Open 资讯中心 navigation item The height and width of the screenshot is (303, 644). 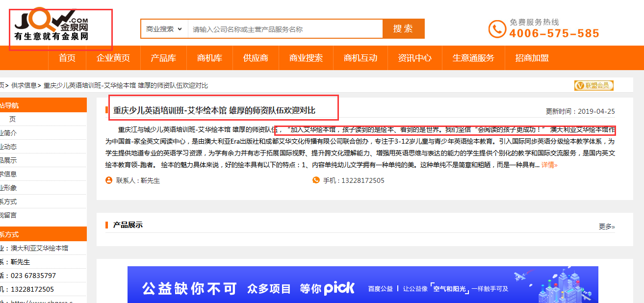(415, 58)
